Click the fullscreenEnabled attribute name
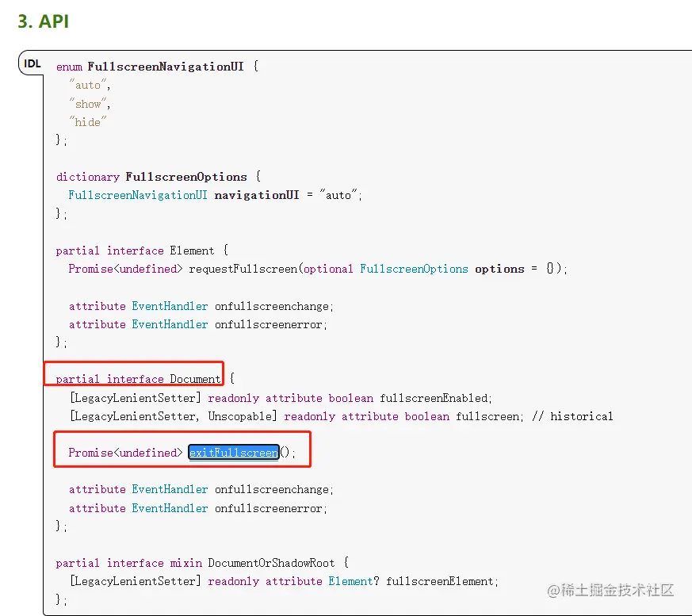Viewport: 692px width, 616px height. (434, 398)
